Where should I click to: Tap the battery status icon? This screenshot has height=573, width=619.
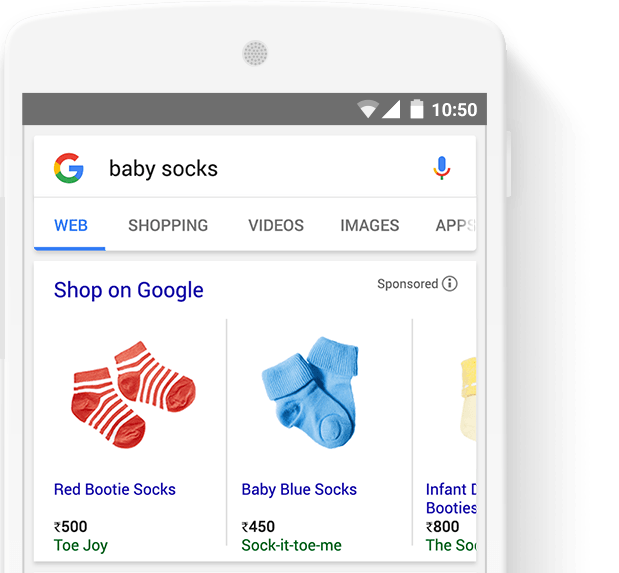(x=416, y=109)
